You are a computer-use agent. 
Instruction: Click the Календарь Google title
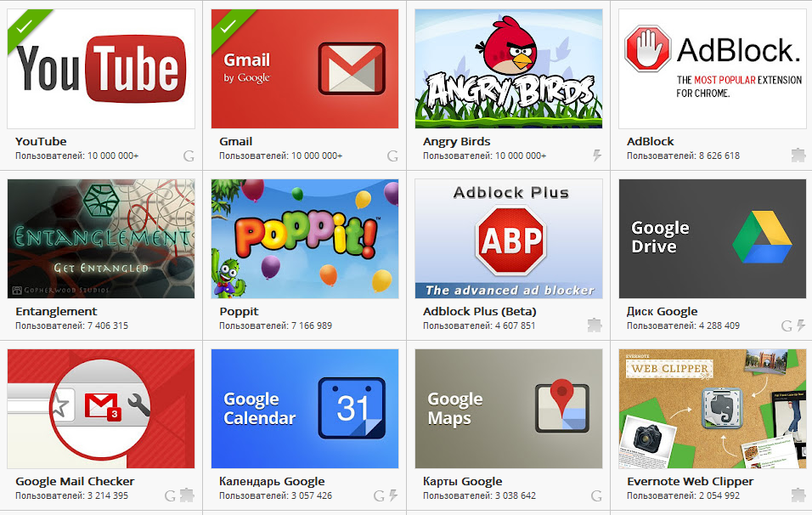pos(272,481)
